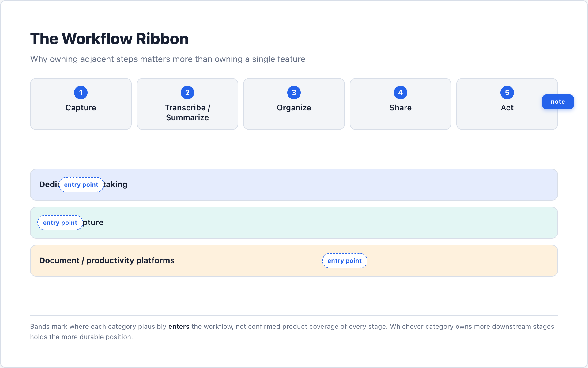
Task: Click the teal middle band
Action: coord(294,223)
